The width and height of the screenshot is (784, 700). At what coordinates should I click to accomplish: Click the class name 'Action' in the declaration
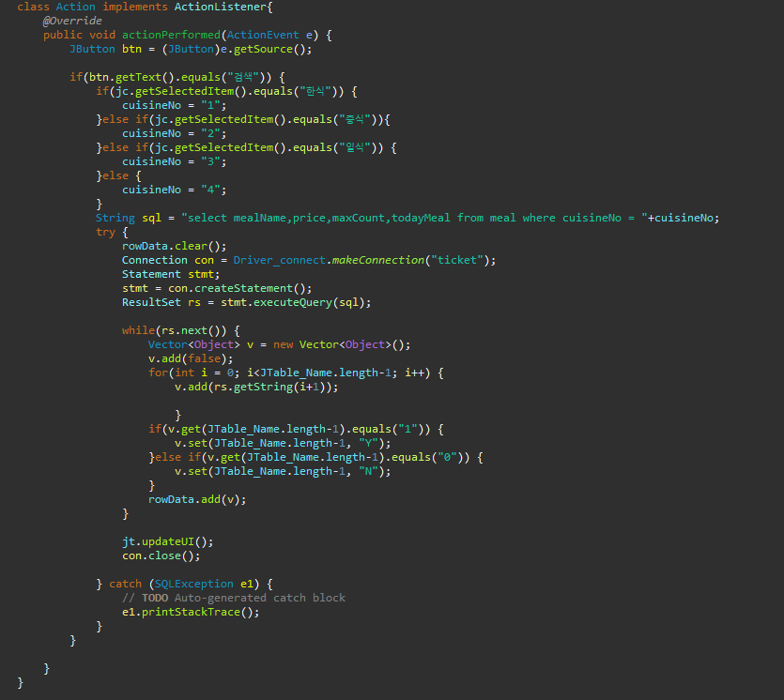[x=75, y=7]
